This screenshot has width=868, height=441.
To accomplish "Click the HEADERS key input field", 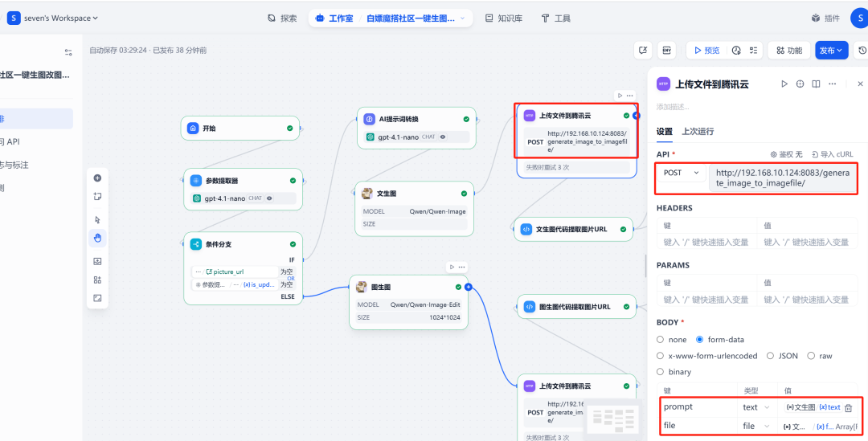I will [706, 242].
